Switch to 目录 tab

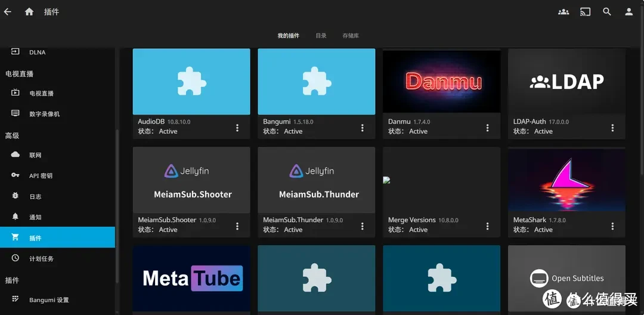(x=321, y=36)
